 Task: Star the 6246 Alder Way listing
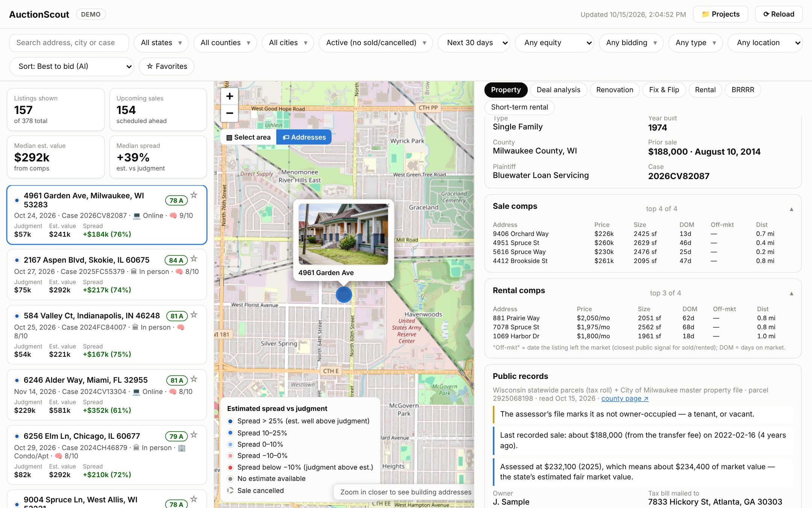click(194, 379)
